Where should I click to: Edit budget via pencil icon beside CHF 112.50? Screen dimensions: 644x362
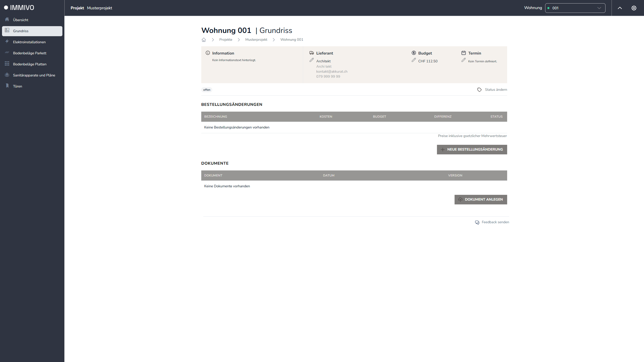(414, 60)
